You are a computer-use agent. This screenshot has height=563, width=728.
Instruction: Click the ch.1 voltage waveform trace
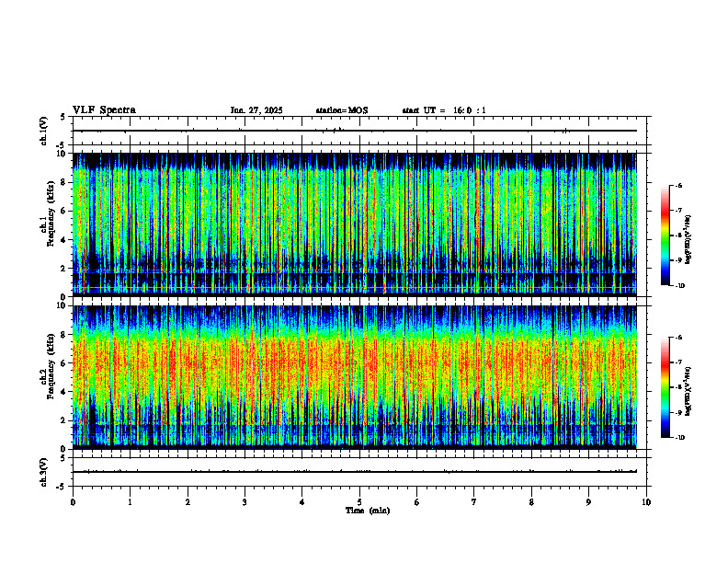tap(355, 131)
